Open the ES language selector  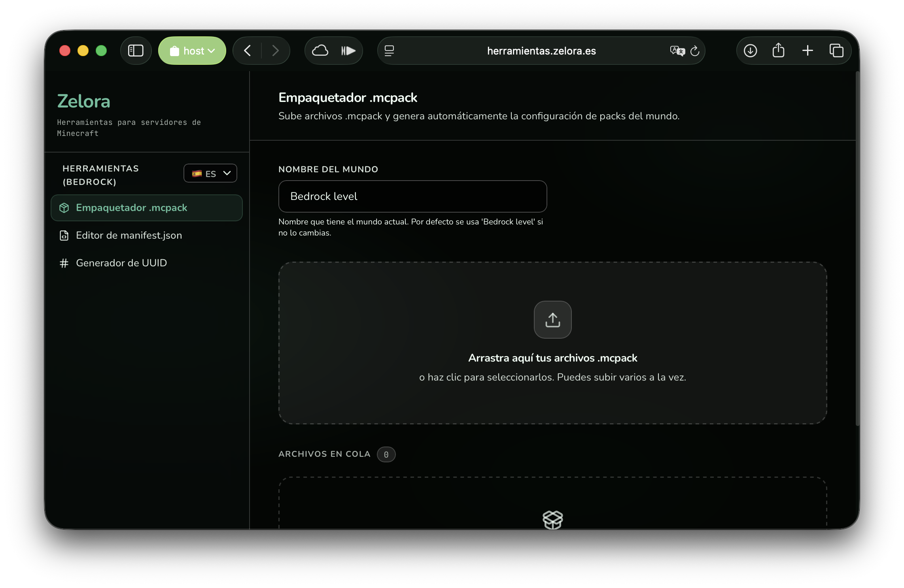click(x=210, y=173)
